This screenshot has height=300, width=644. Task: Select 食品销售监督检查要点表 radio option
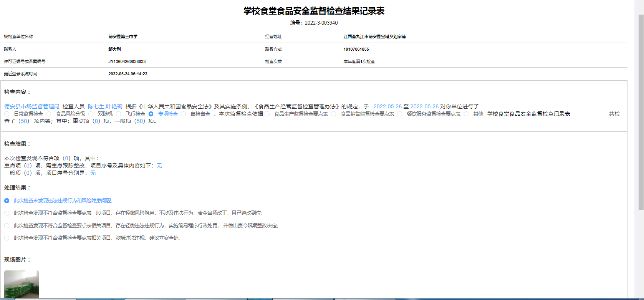334,114
